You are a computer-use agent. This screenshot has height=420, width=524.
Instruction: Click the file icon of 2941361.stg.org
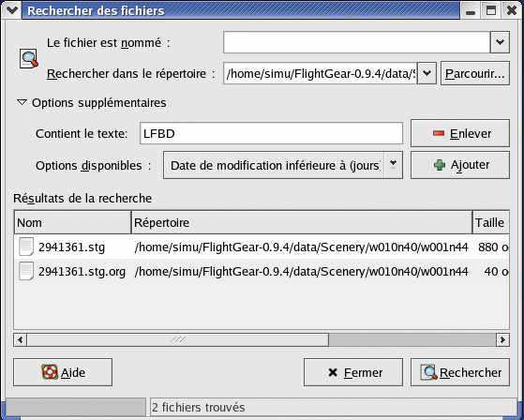tap(26, 271)
